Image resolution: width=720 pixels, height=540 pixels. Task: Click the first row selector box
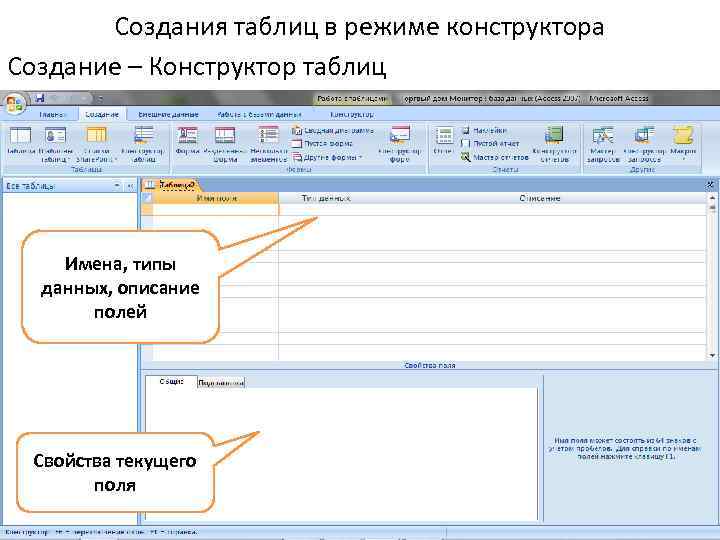[x=147, y=209]
